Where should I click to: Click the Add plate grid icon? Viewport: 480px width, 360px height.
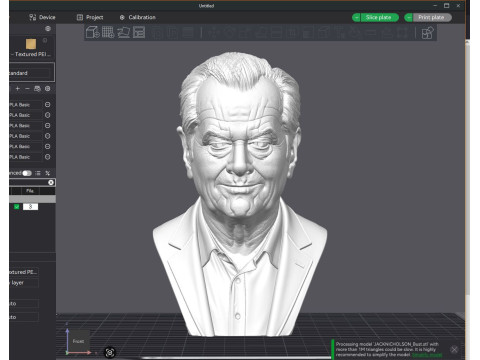[x=108, y=32]
